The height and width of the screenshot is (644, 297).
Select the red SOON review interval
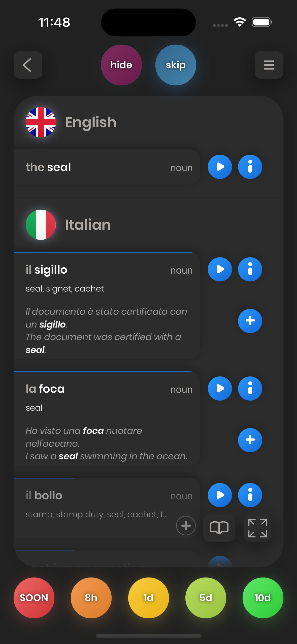34,598
